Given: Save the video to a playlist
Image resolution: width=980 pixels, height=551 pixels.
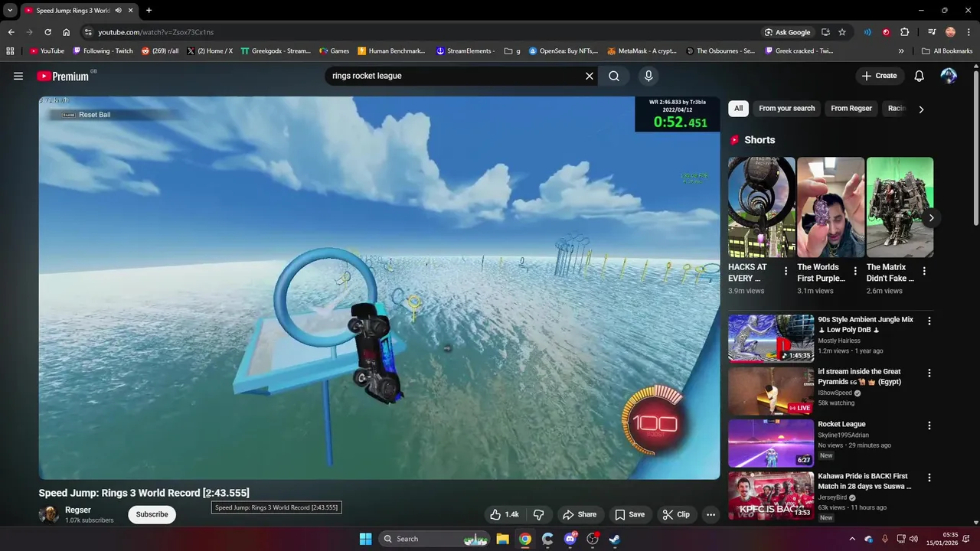Looking at the screenshot, I should coord(630,514).
